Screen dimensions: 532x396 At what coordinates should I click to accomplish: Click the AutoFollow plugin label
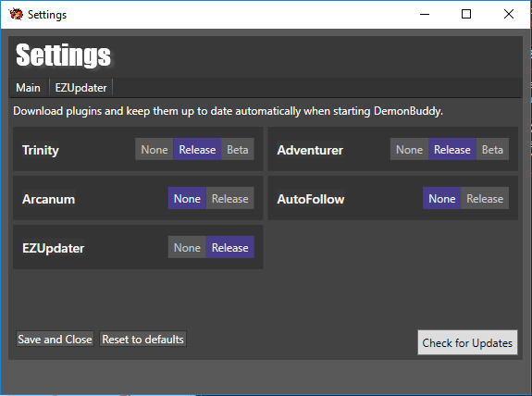pos(311,199)
